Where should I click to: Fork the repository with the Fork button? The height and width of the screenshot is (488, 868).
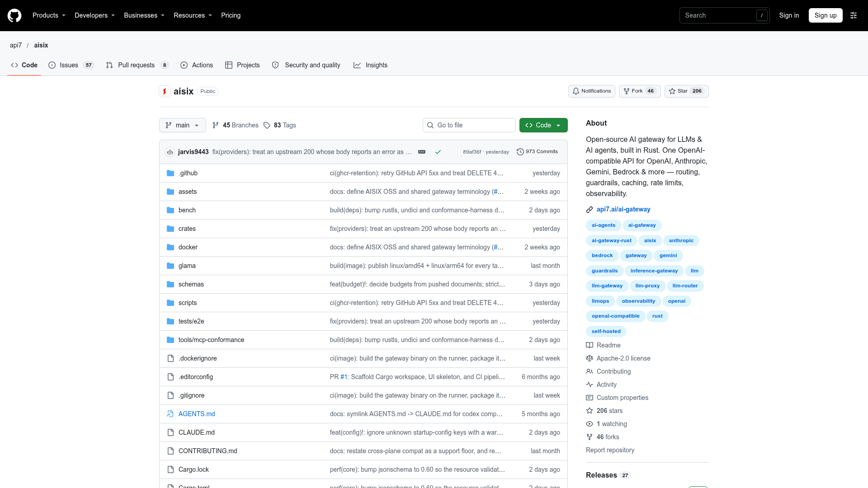(640, 91)
